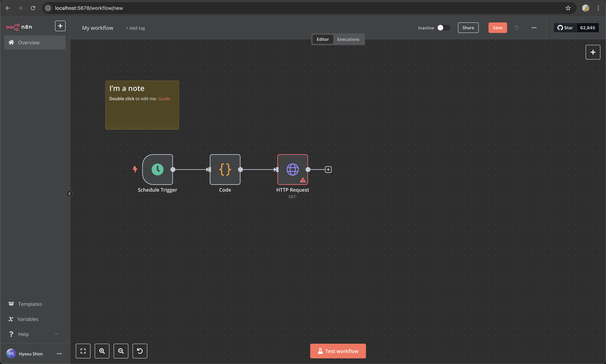Open the HTTP Request globe node
This screenshot has height=364, width=606.
coord(292,170)
